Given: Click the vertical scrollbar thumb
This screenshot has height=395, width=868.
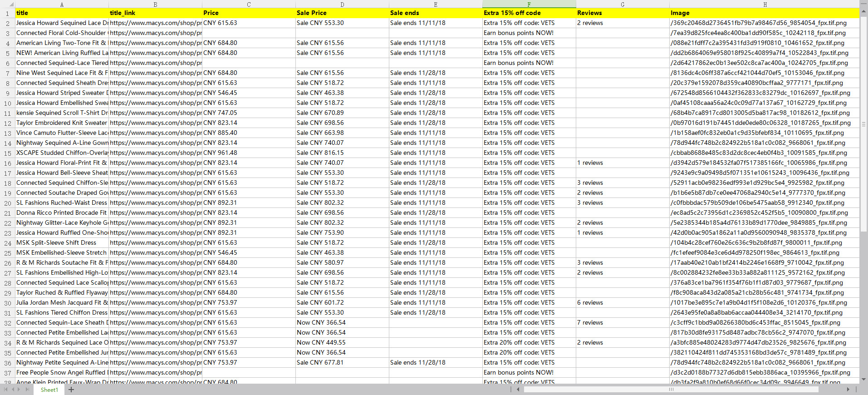Looking at the screenshot, I should (x=863, y=123).
